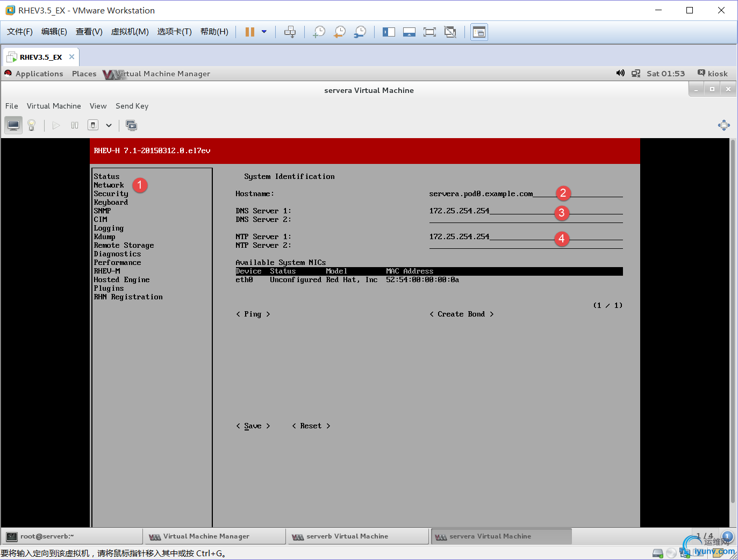Click the network status icon in GNOME panel
This screenshot has height=560, width=738.
coord(636,74)
